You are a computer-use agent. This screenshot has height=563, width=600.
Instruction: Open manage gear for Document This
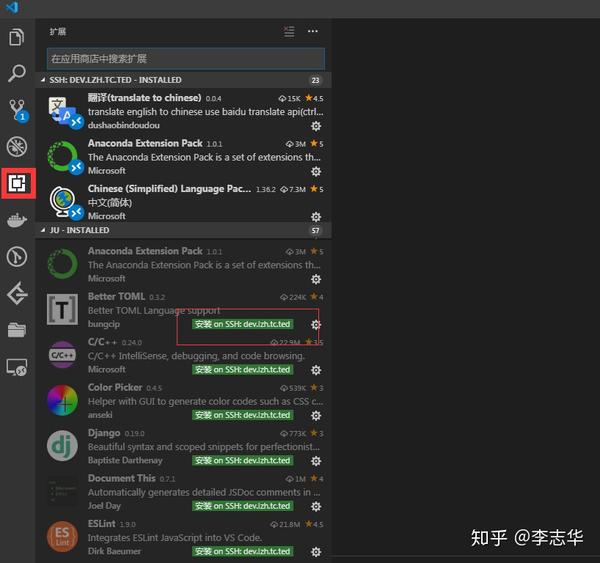316,507
